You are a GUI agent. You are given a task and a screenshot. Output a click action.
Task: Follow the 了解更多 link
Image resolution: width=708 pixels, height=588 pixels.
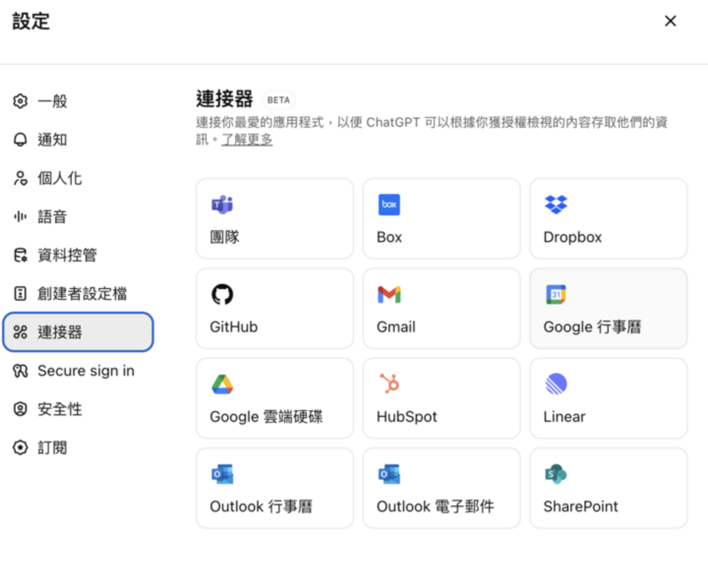(x=247, y=140)
